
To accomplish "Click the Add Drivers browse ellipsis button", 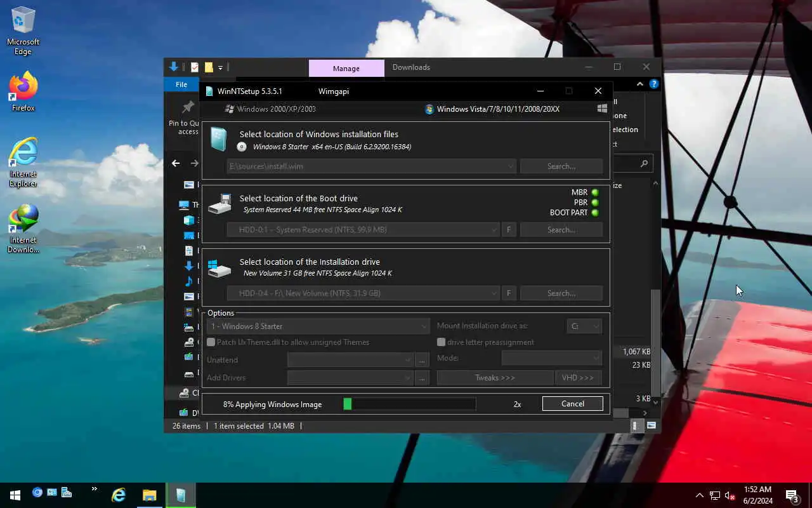I will pyautogui.click(x=422, y=378).
